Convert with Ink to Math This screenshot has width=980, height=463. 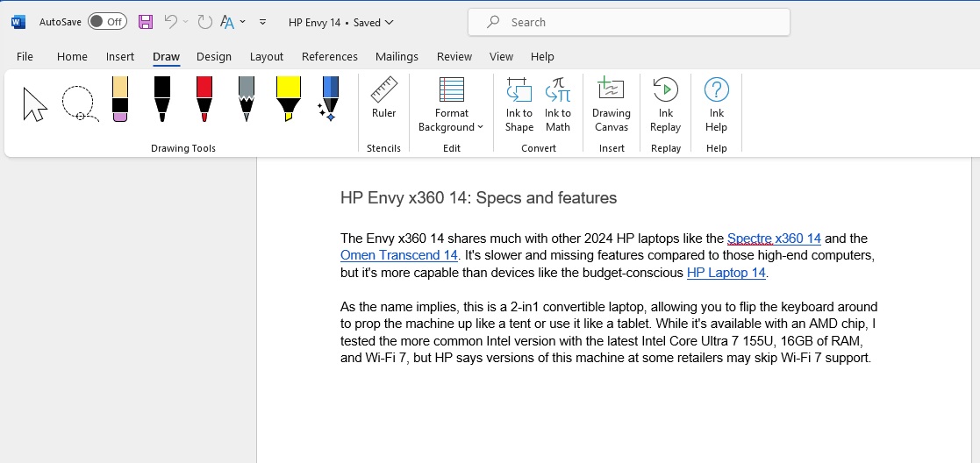[557, 104]
